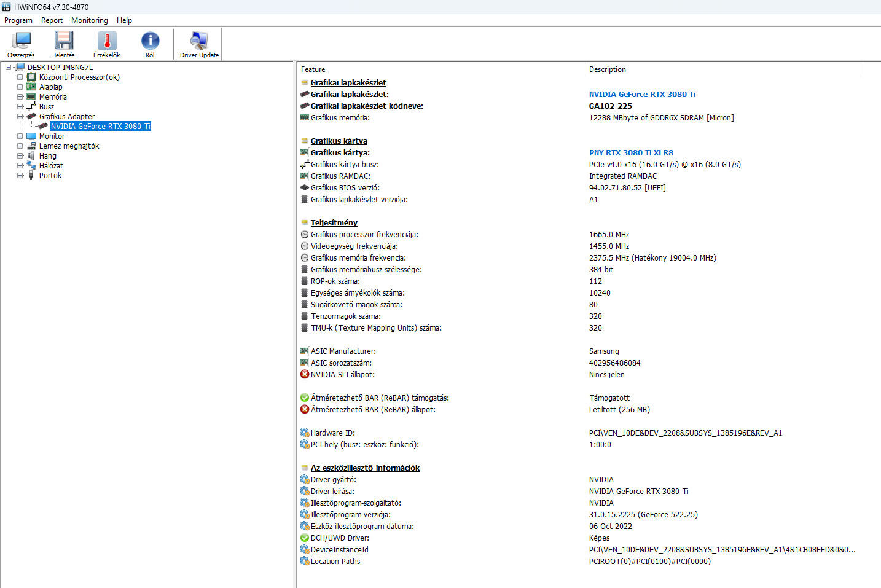Click the 06-Oct-2022 driver date value
The width and height of the screenshot is (881, 588).
(611, 526)
